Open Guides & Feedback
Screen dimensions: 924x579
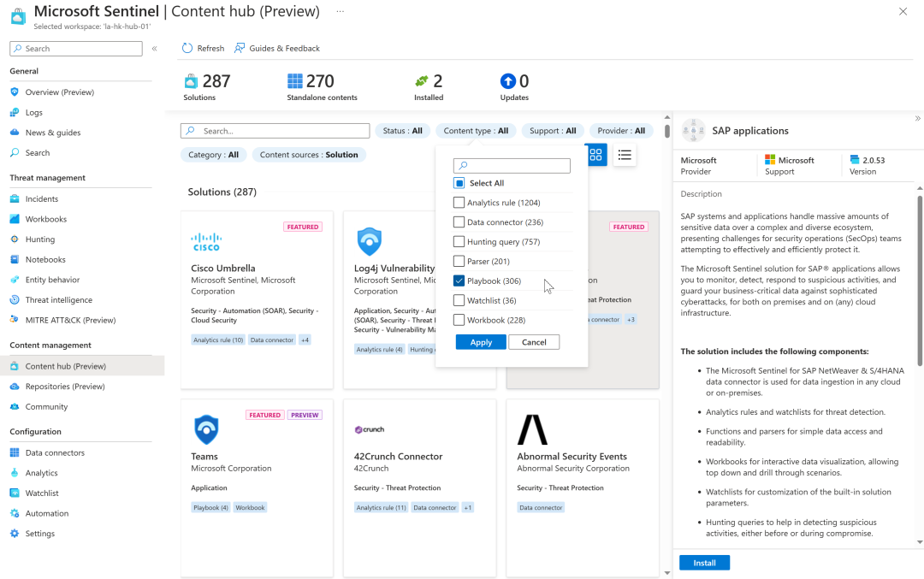[277, 49]
